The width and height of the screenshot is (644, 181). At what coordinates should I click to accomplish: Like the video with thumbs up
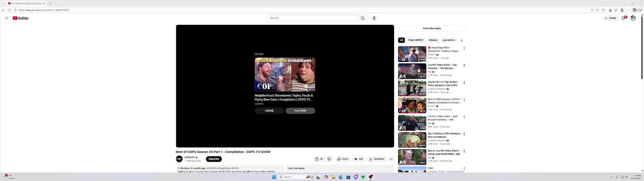(319, 159)
